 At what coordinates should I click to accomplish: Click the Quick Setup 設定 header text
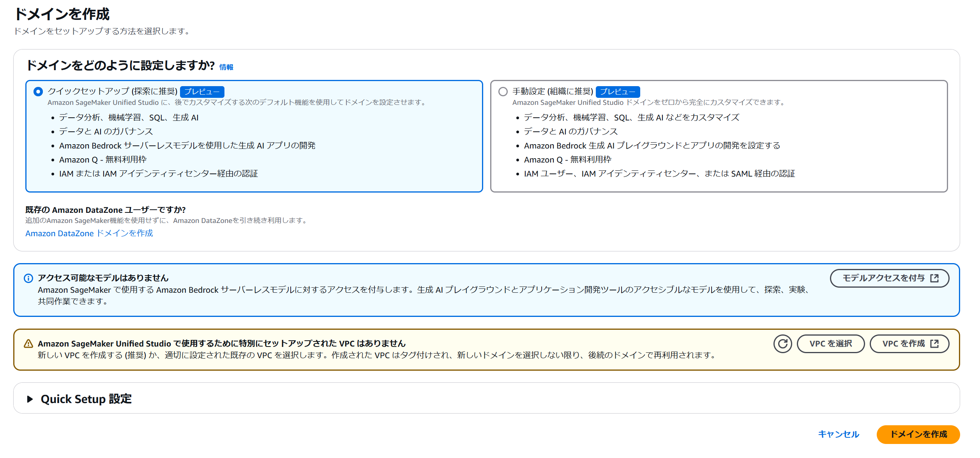pos(86,399)
